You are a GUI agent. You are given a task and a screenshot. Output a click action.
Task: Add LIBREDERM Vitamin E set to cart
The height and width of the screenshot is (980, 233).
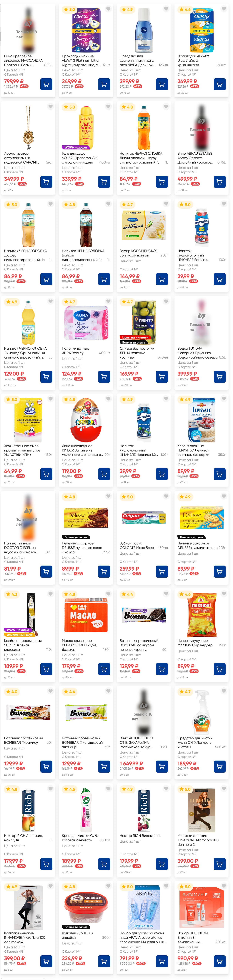tap(219, 961)
